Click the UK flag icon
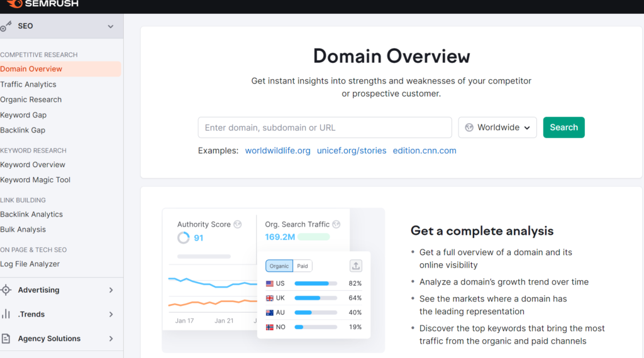 (269, 298)
